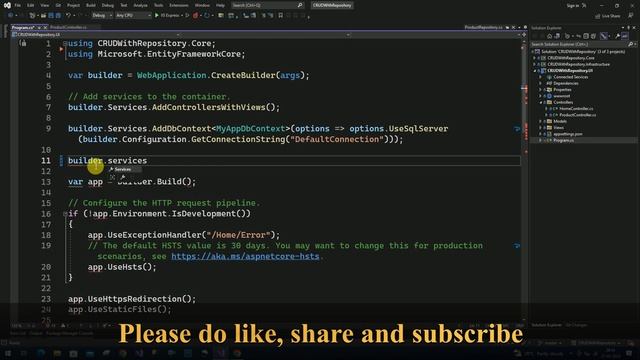640x360 pixels.
Task: Close the Program.cs tab
Action: [45, 27]
